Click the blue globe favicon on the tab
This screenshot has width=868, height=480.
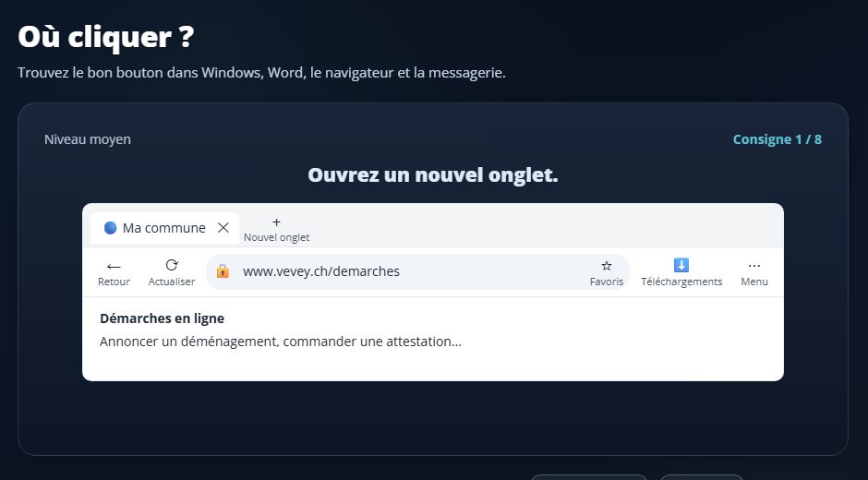point(110,228)
